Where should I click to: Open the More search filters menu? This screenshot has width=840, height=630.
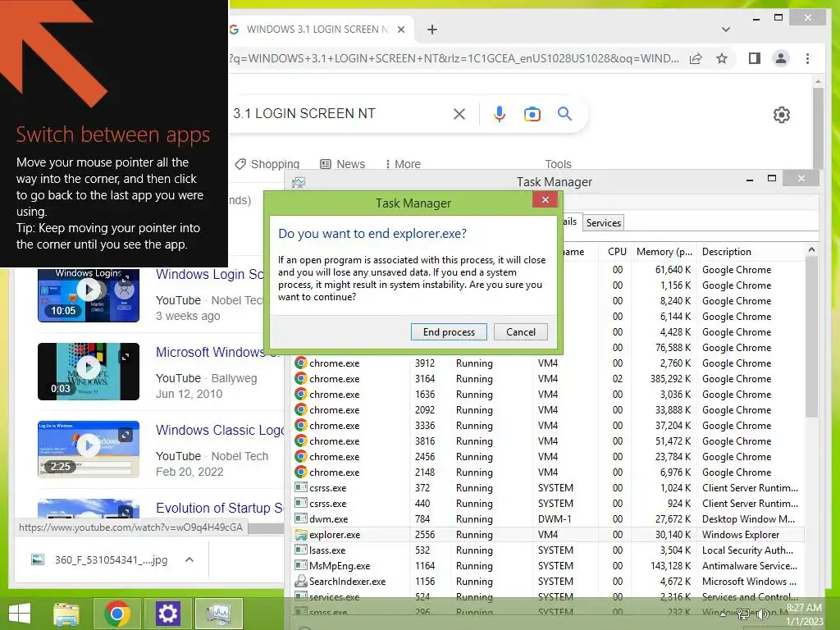point(403,164)
